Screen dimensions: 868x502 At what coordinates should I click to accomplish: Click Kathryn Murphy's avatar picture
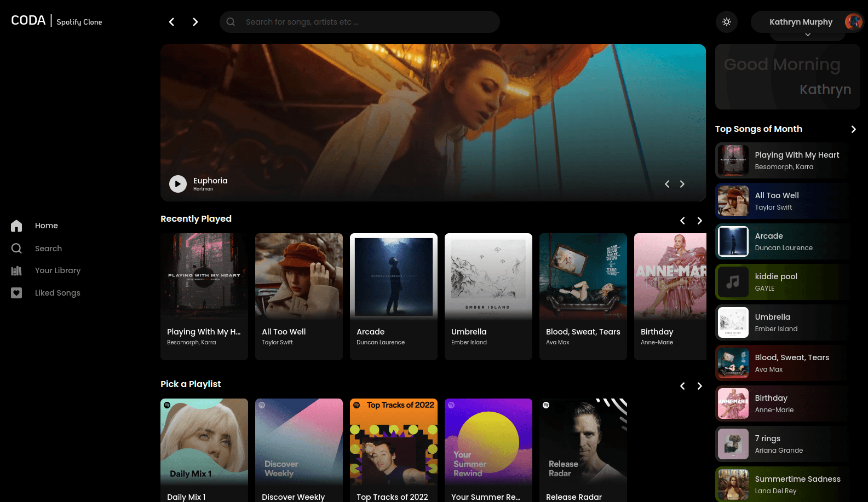pyautogui.click(x=853, y=22)
